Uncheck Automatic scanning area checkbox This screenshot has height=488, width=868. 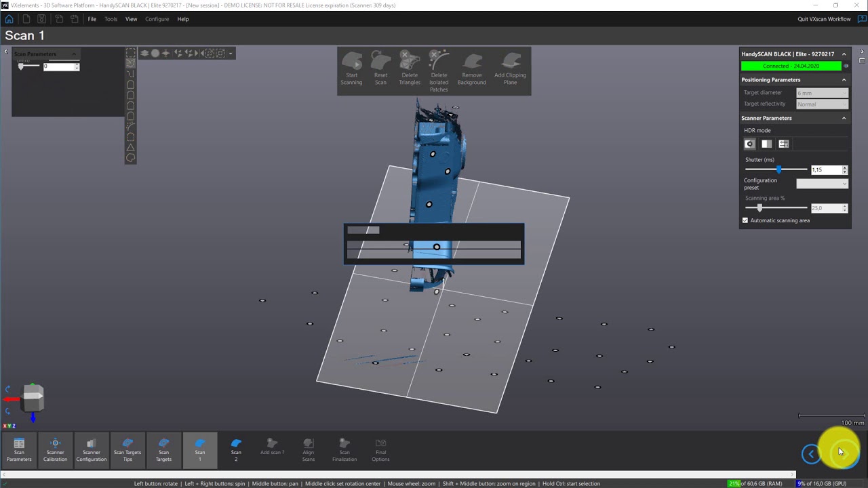745,220
